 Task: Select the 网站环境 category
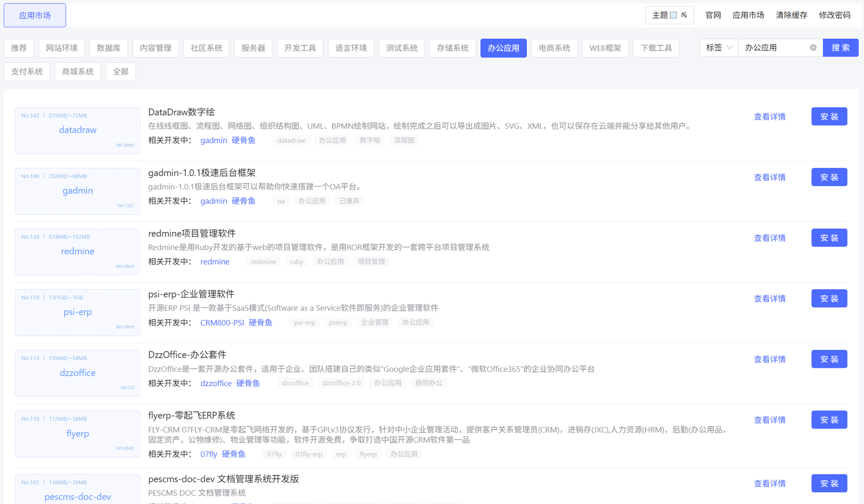[x=62, y=48]
